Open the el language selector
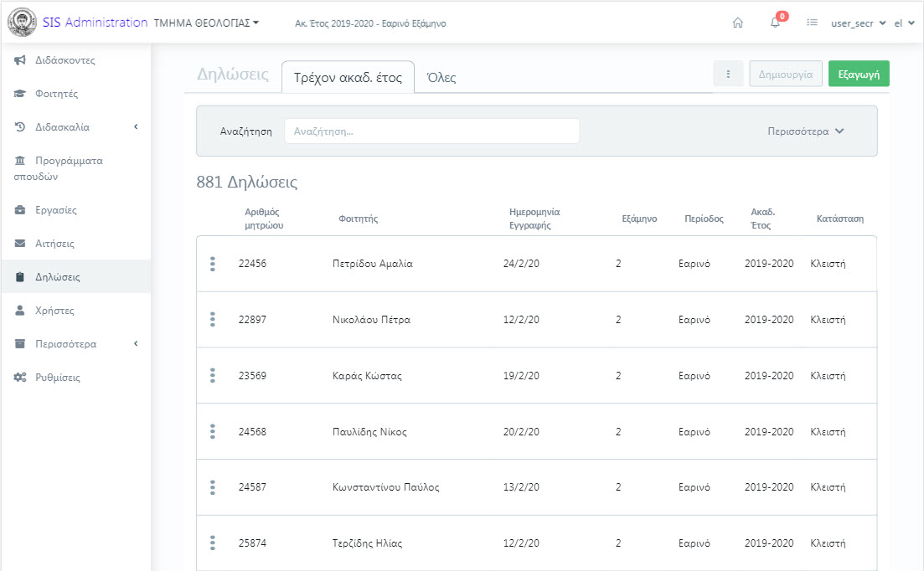This screenshot has width=924, height=571. click(904, 23)
